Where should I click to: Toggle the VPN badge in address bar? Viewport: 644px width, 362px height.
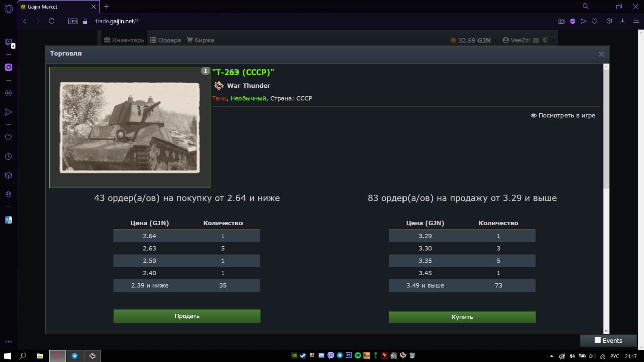point(73,21)
